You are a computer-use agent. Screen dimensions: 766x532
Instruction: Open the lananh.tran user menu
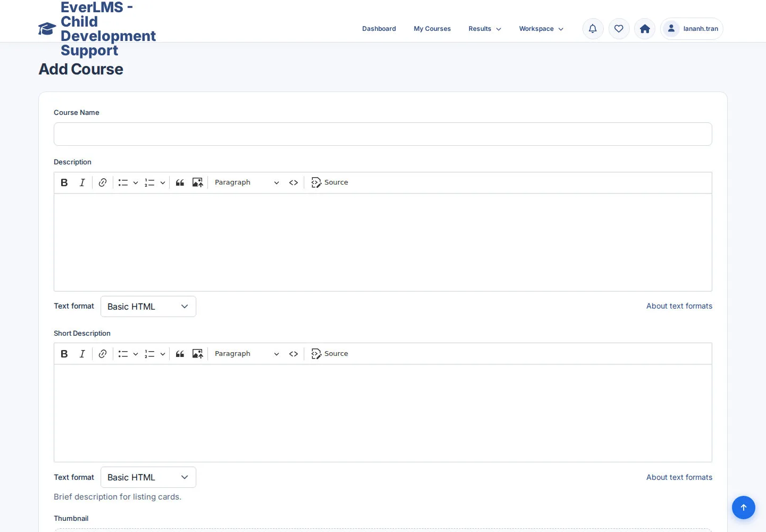[x=692, y=29]
